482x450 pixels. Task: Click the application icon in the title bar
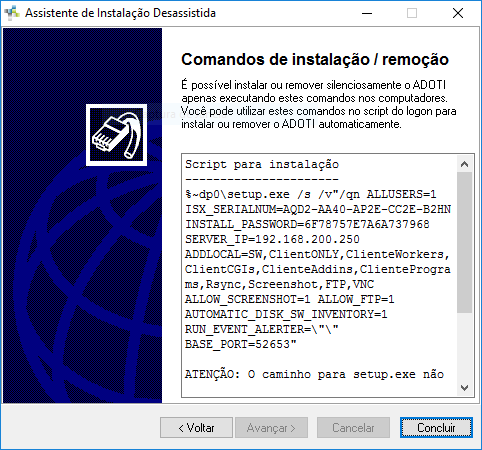pyautogui.click(x=12, y=13)
